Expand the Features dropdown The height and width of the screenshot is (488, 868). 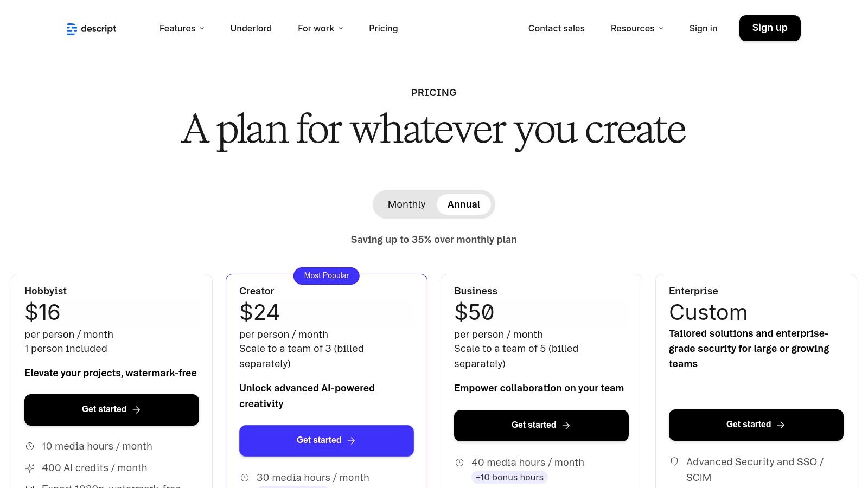pos(181,28)
